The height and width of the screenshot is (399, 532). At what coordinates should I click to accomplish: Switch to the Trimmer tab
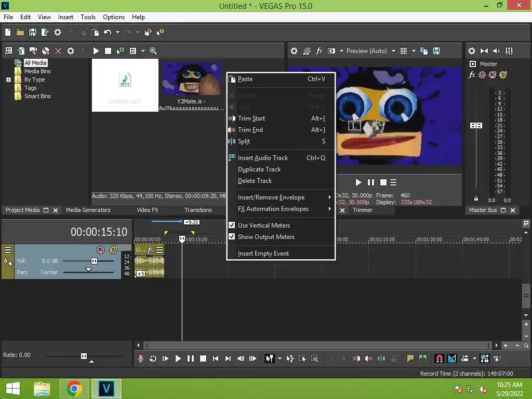pos(362,210)
